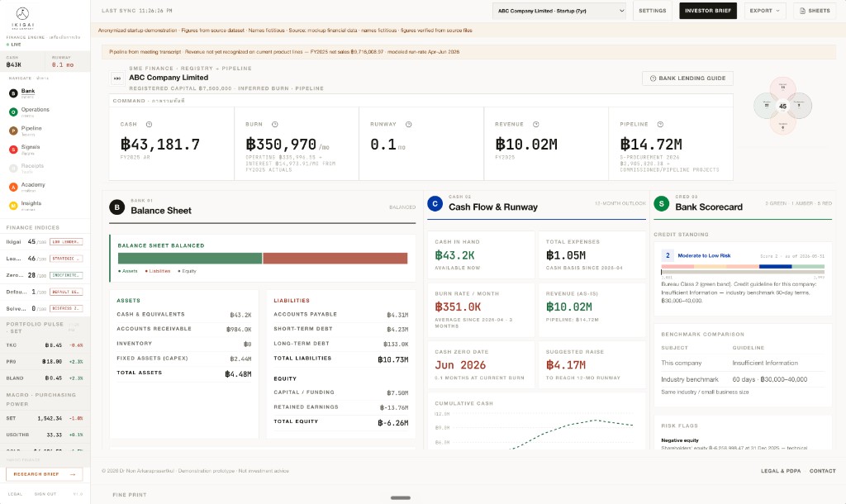Click the Cash In Hand ฿43.2K card

click(482, 254)
